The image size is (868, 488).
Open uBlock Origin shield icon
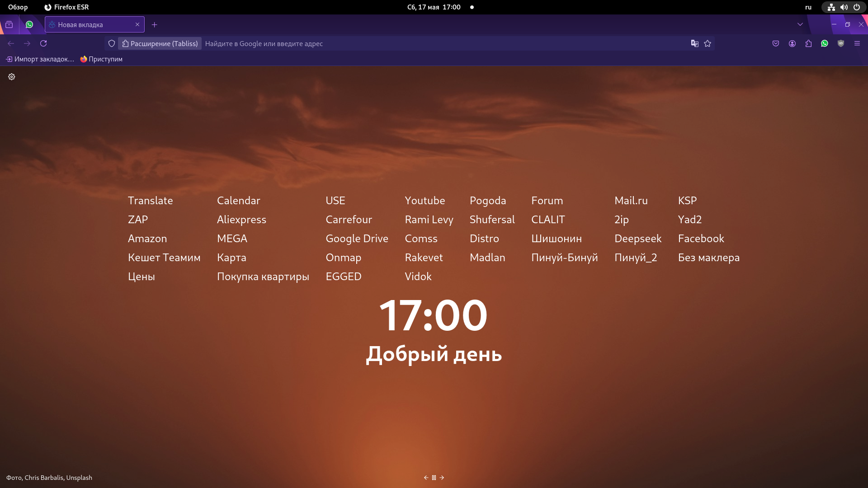pos(841,43)
